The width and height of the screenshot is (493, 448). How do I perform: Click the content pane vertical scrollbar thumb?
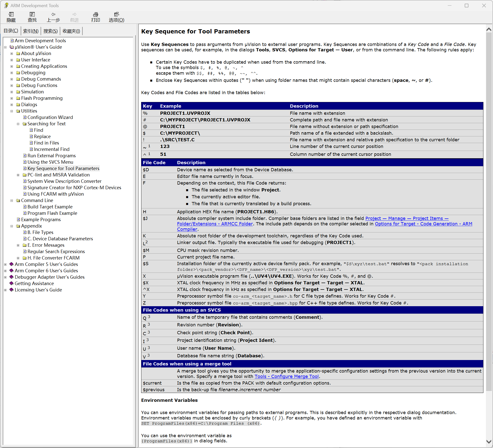489,211
